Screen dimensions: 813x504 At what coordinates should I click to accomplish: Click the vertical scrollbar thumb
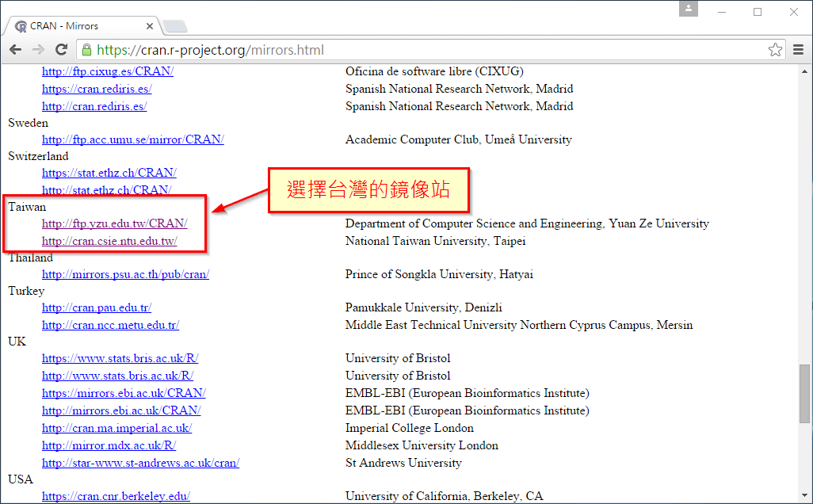(805, 394)
